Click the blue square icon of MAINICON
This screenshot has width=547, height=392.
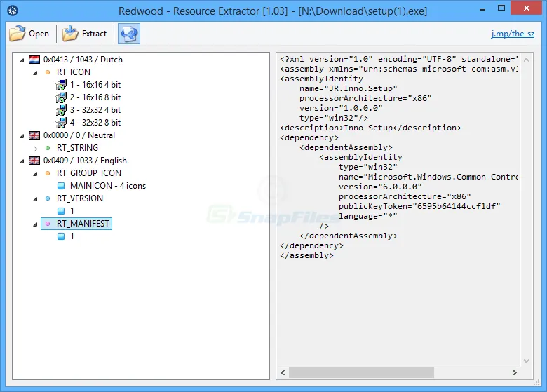point(61,186)
